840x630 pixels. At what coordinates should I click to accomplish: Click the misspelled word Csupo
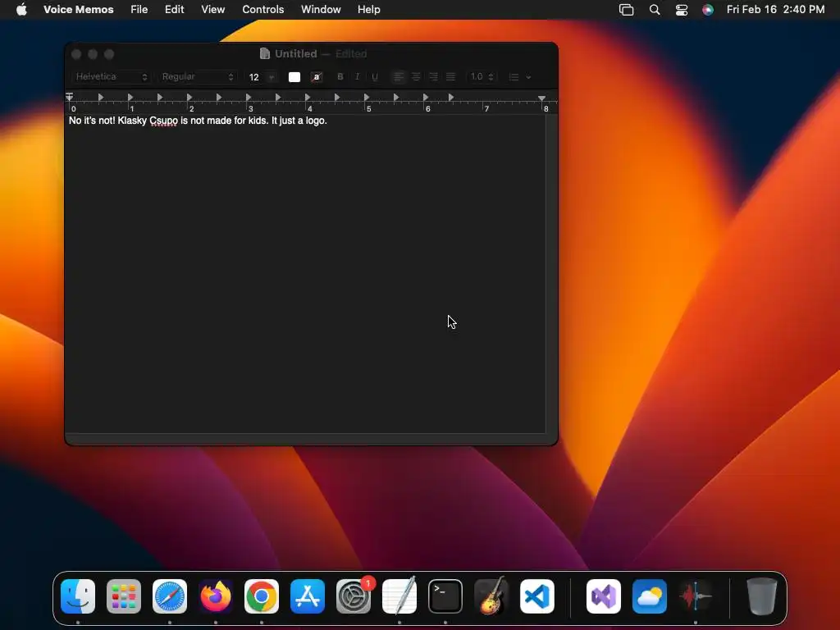(163, 121)
